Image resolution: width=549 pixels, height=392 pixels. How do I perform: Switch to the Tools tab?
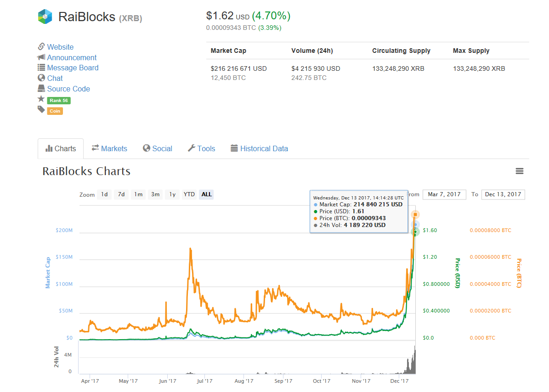coord(202,148)
